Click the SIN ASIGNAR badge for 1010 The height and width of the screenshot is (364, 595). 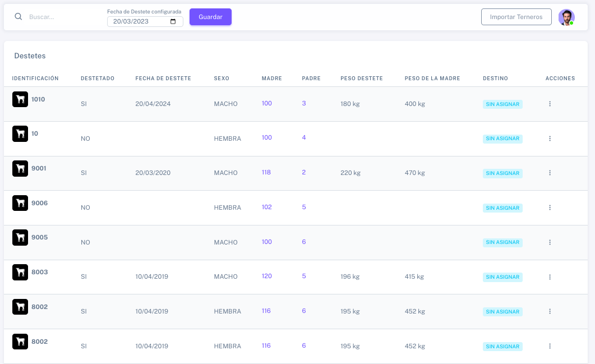(502, 104)
